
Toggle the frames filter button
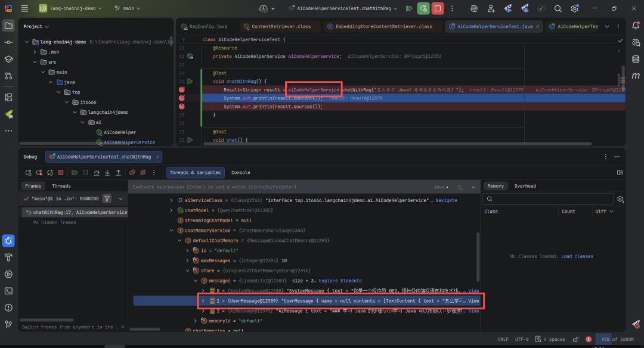107,198
